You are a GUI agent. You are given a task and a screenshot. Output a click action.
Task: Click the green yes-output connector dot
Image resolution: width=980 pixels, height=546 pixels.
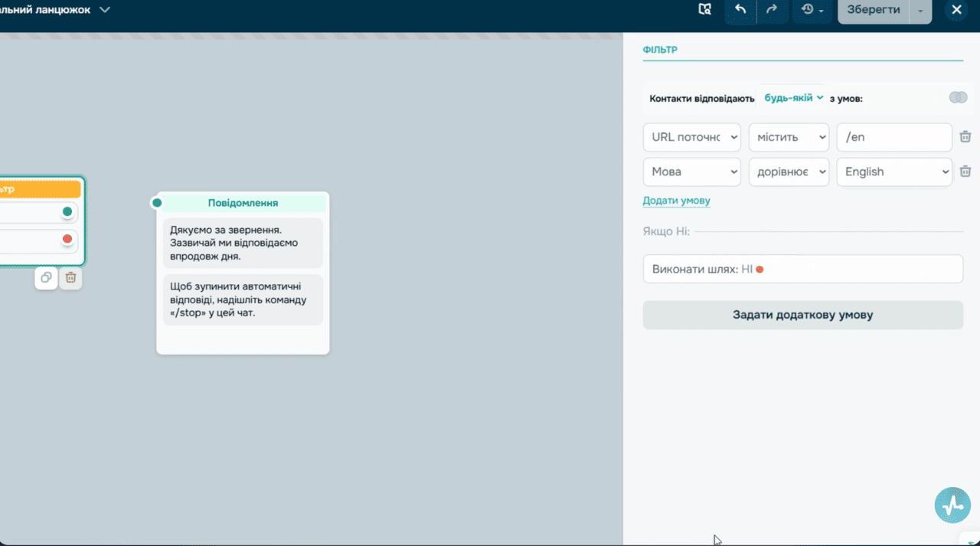pos(67,211)
